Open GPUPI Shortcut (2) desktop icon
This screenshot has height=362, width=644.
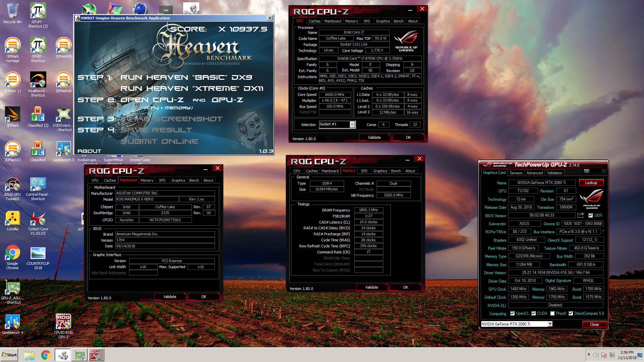(x=38, y=15)
